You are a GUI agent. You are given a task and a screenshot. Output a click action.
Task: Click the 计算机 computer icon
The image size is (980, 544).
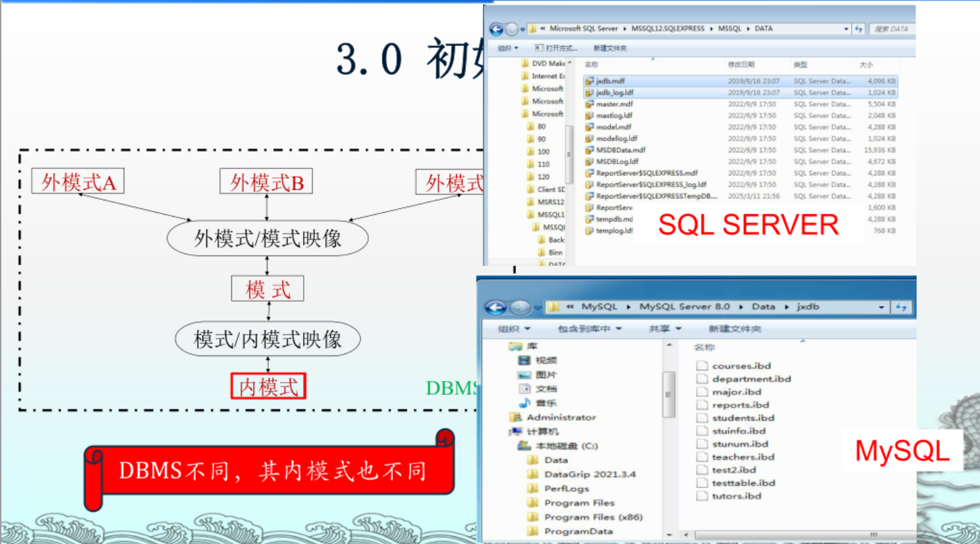pos(516,432)
